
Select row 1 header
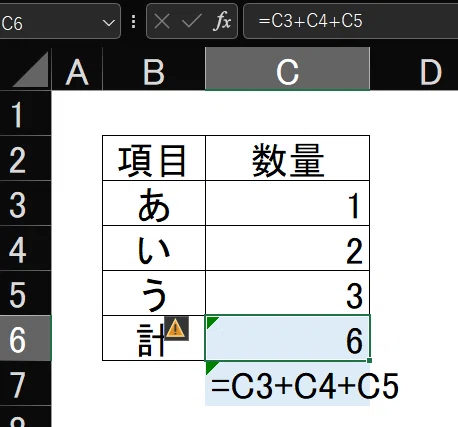25,113
